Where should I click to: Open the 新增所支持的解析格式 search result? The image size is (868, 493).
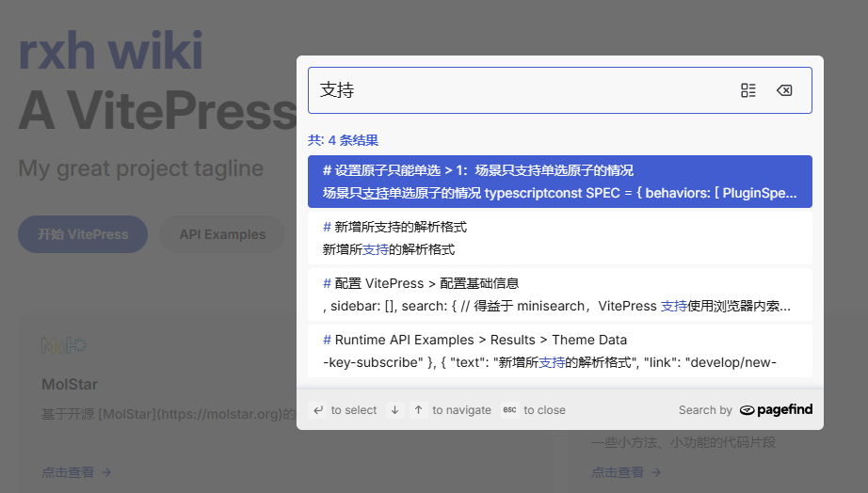point(559,238)
